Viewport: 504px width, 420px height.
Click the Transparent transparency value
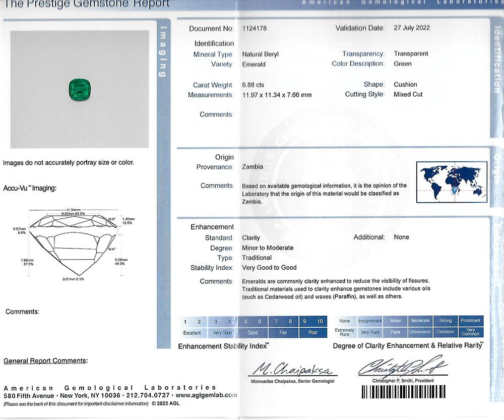[411, 53]
